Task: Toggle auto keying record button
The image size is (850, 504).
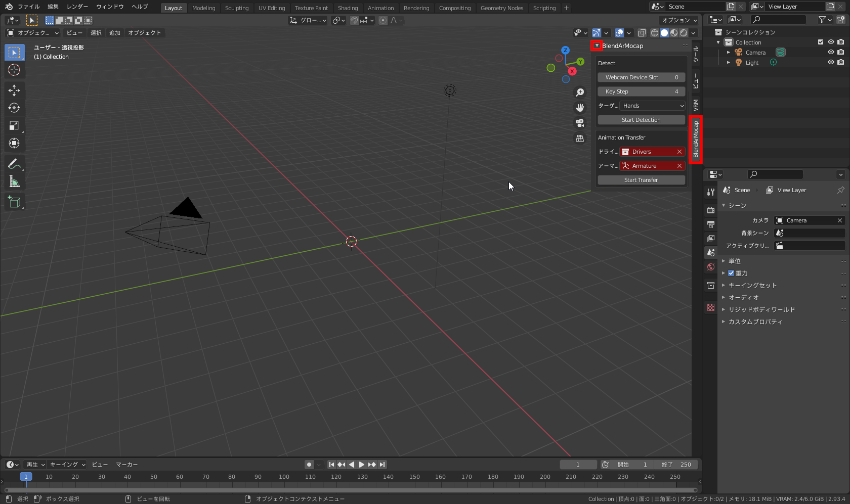Action: [x=309, y=465]
